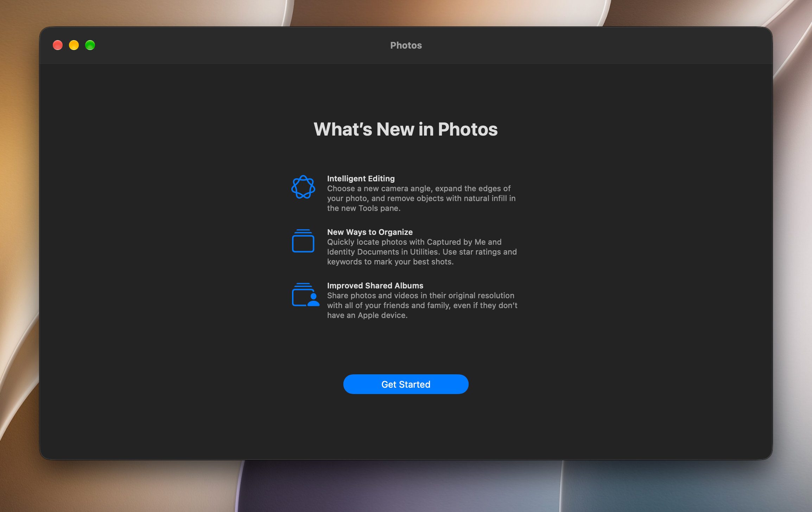The height and width of the screenshot is (512, 812).
Task: Click the 'Intelligent Editing' heading
Action: (x=361, y=179)
